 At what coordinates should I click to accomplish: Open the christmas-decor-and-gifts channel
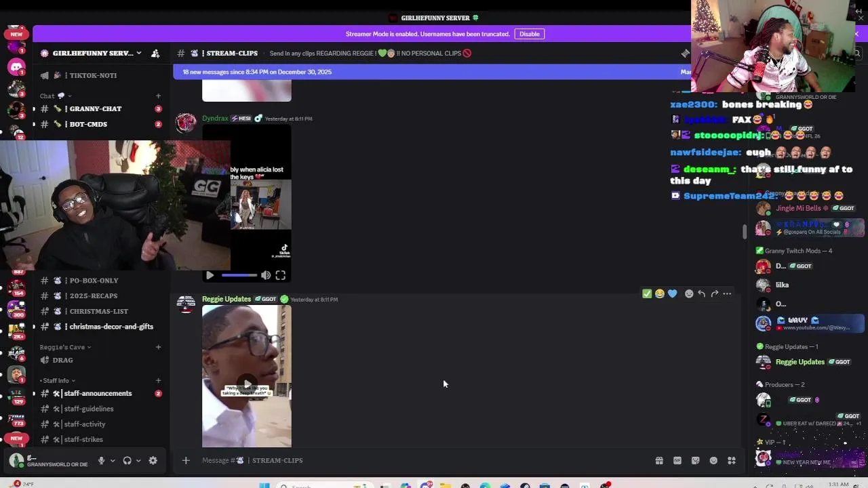(100, 327)
